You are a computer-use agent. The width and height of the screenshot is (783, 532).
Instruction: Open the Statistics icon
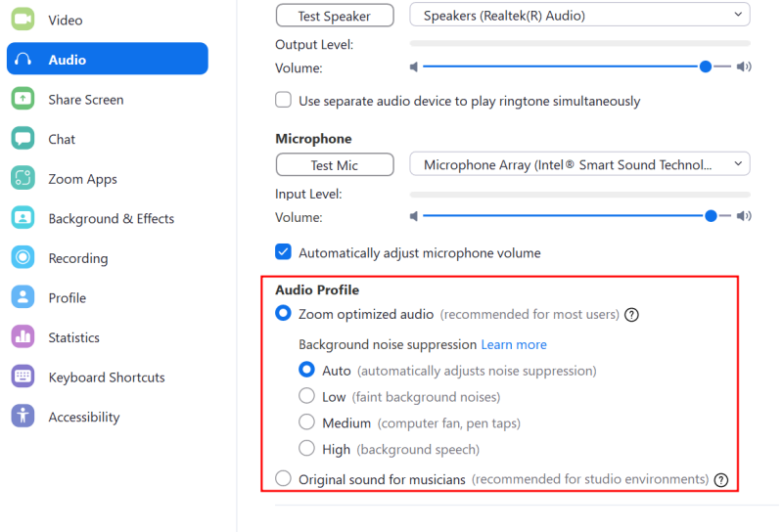pos(23,336)
